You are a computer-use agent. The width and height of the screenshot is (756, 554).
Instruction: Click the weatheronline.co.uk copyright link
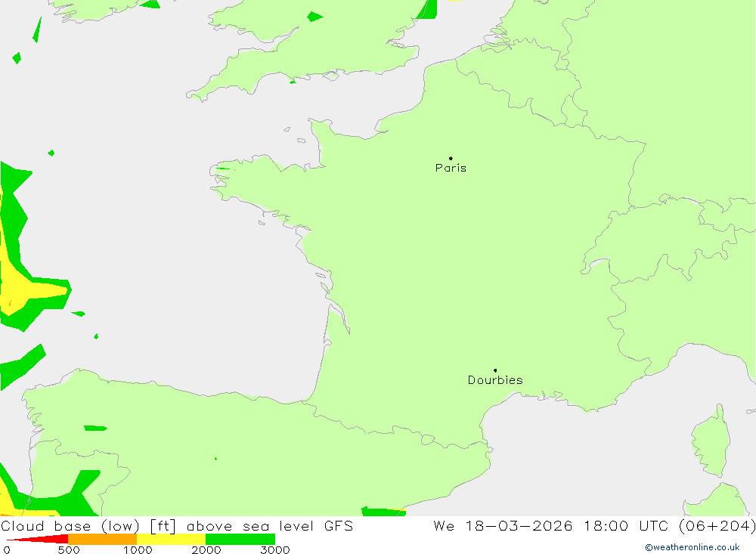[x=692, y=547]
